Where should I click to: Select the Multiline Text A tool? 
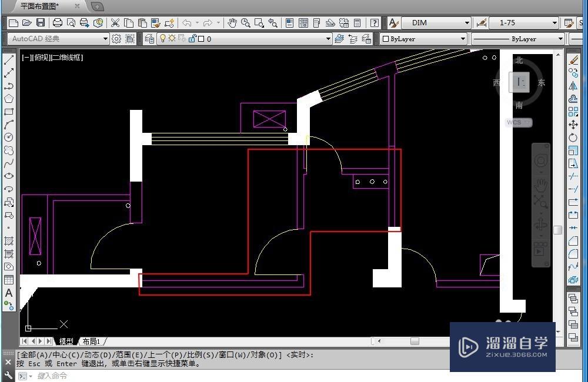pos(9,293)
